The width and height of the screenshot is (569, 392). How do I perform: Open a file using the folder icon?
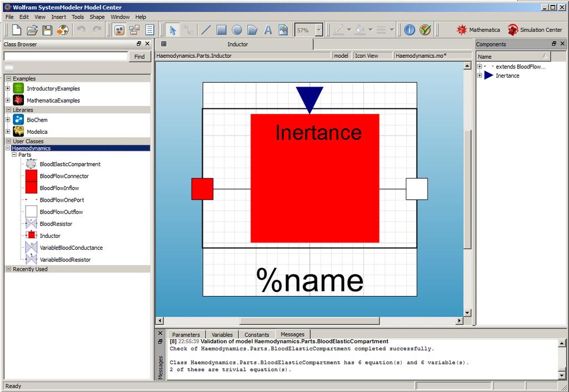(x=32, y=30)
